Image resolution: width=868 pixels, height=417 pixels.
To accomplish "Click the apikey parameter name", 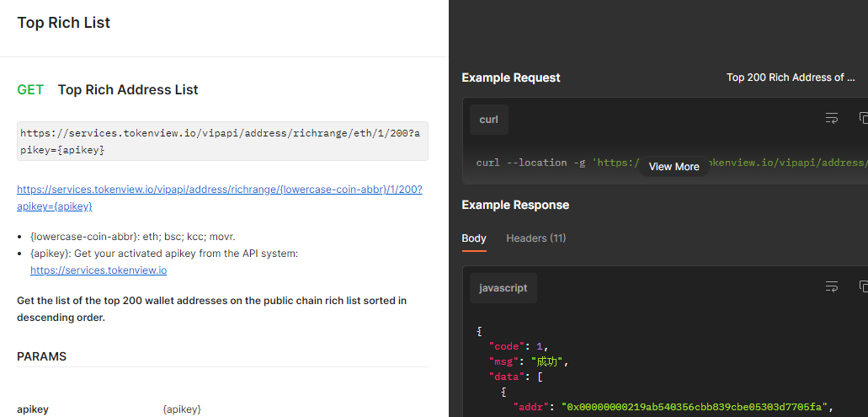I will (33, 409).
